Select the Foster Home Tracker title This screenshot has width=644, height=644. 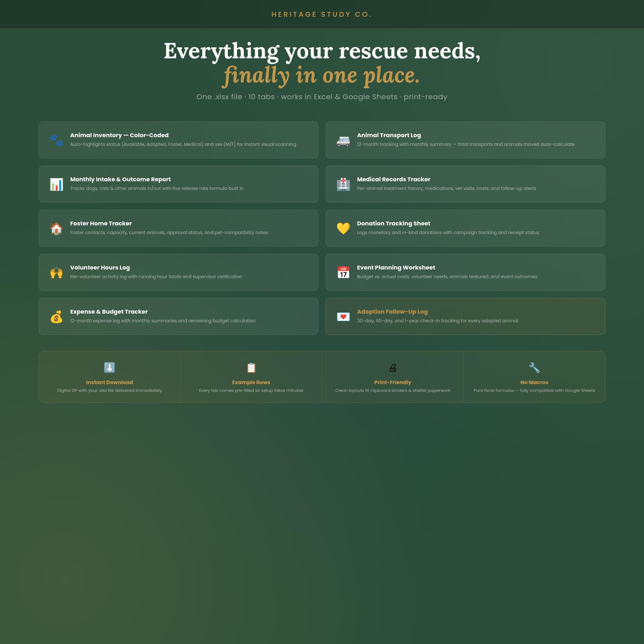pyautogui.click(x=101, y=223)
